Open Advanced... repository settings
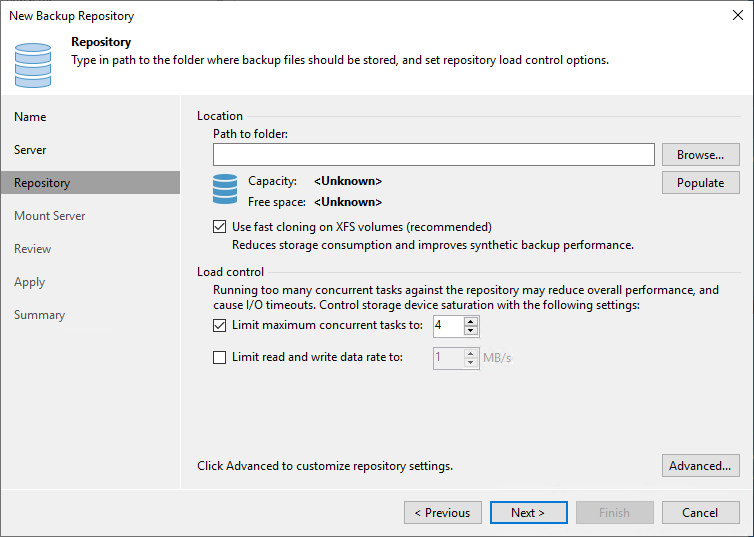This screenshot has width=754, height=537. [700, 466]
